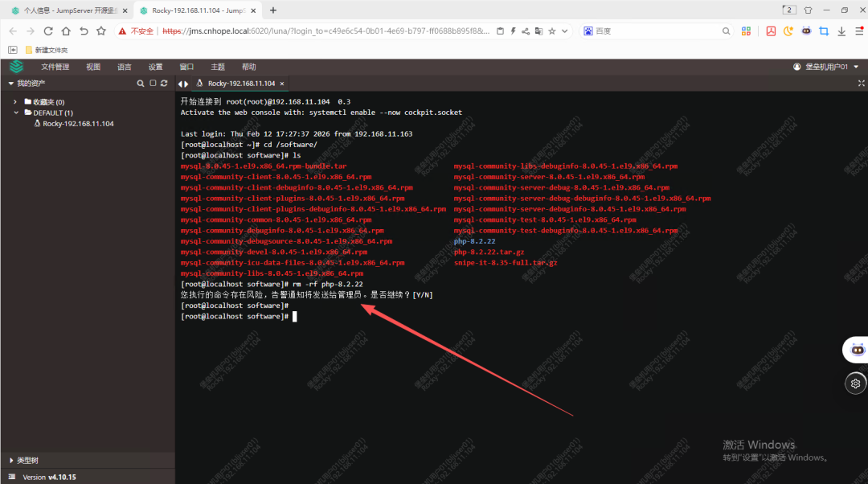Refresh the asset tree
The width and height of the screenshot is (868, 484).
(164, 83)
